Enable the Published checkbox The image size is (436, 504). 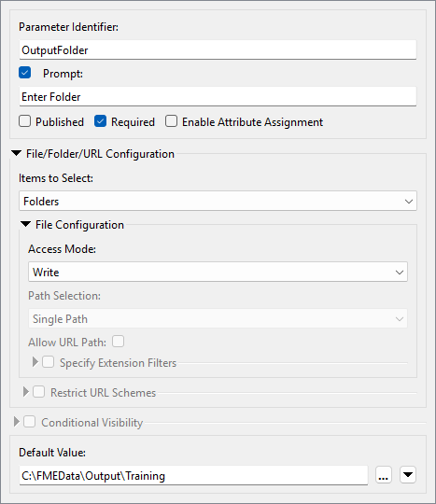(25, 121)
